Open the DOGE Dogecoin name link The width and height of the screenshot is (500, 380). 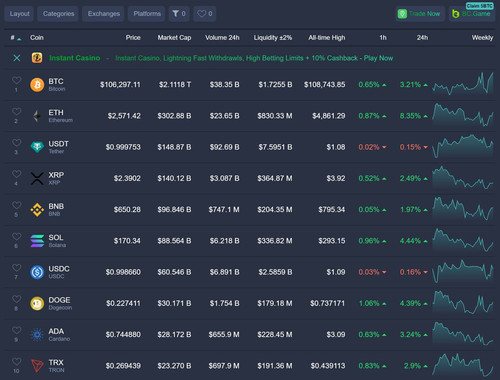pos(60,303)
